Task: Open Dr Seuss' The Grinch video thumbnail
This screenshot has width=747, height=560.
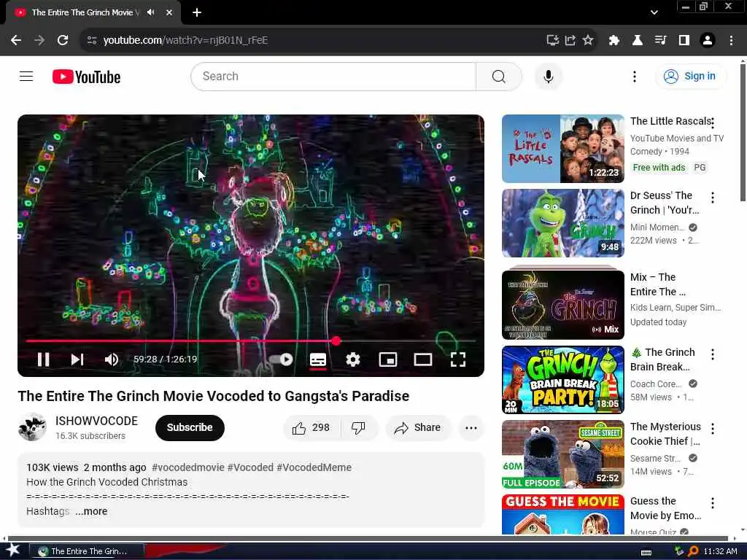Action: pos(562,223)
